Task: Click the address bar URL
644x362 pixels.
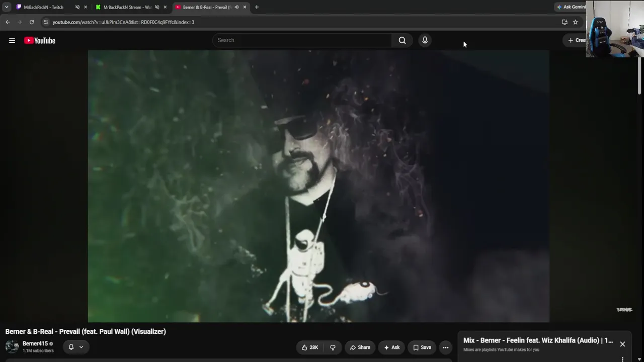Action: (123, 22)
